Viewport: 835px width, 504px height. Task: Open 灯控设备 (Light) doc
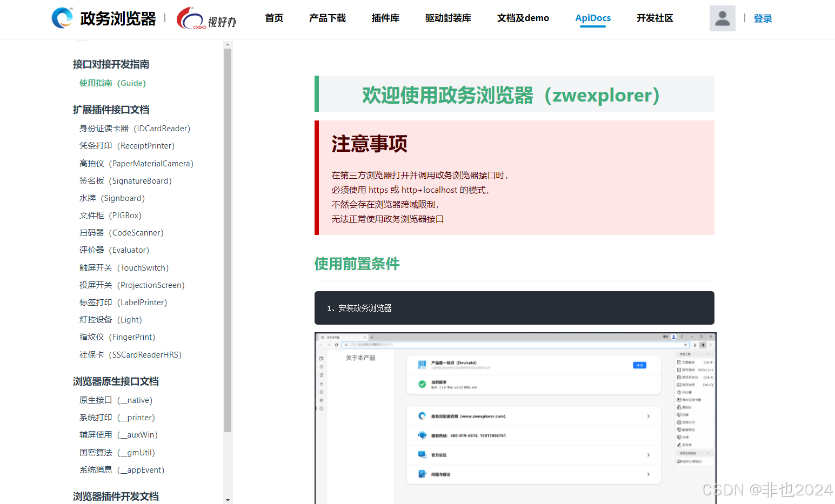pyautogui.click(x=111, y=320)
